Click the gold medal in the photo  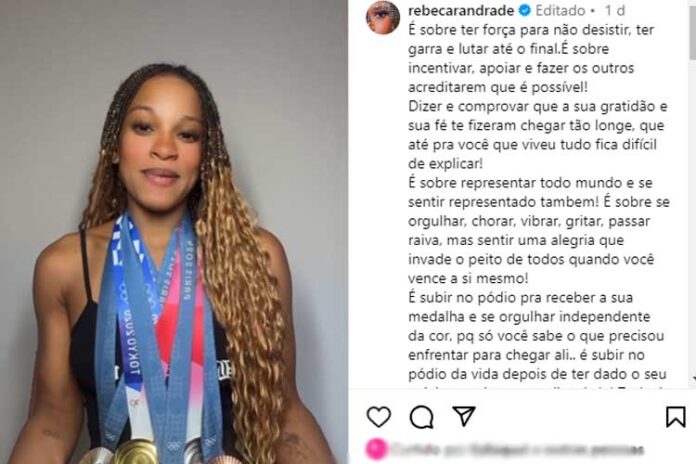[135, 452]
